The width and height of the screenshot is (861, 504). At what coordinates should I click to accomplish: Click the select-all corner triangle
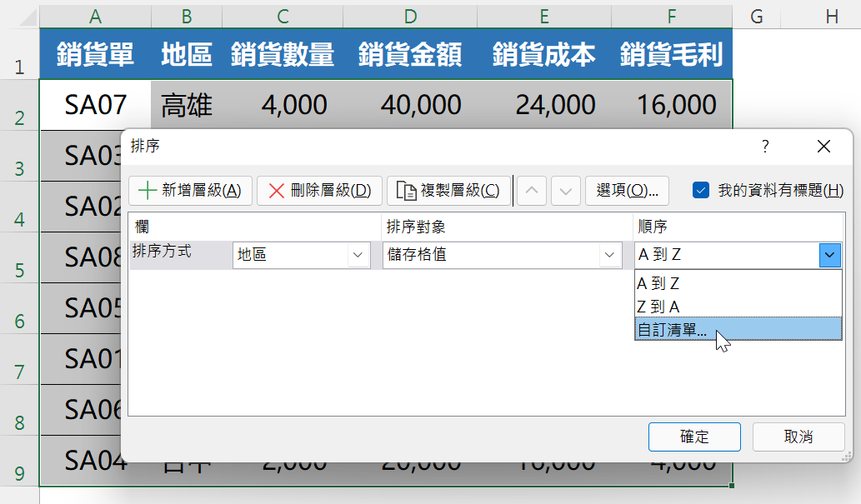[28, 18]
